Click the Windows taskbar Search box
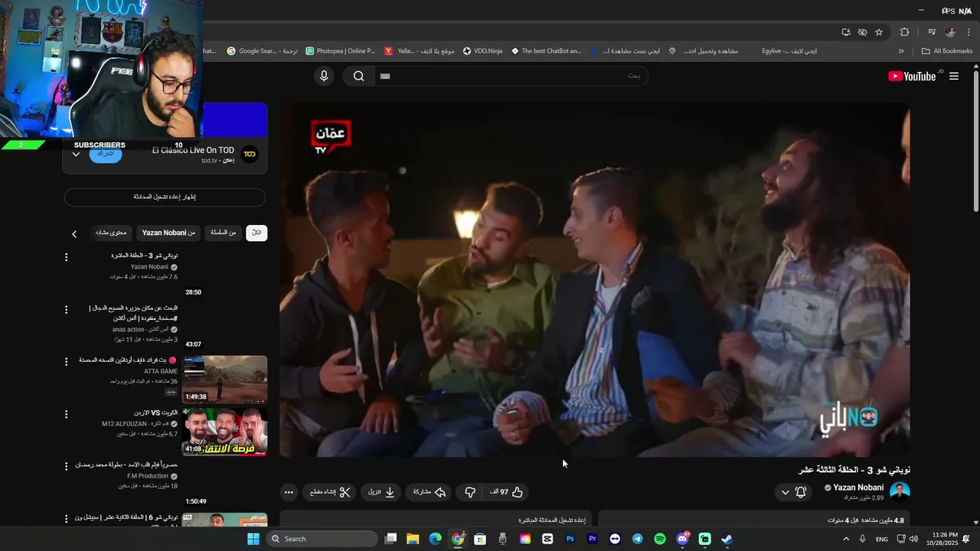The width and height of the screenshot is (980, 551). pos(322,539)
